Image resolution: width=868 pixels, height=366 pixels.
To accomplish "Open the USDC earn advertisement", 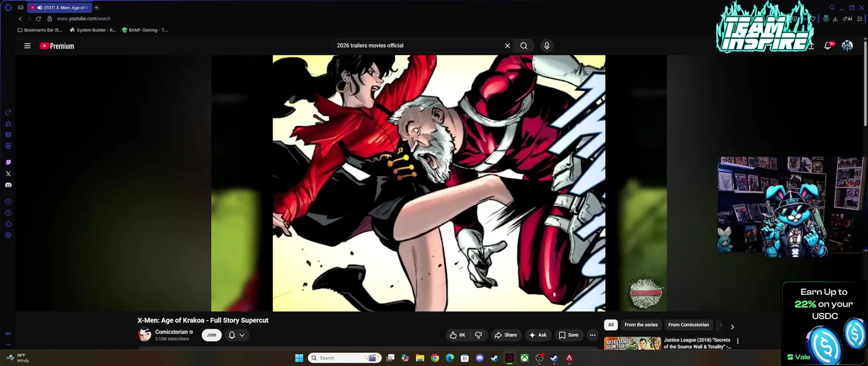I will [824, 323].
